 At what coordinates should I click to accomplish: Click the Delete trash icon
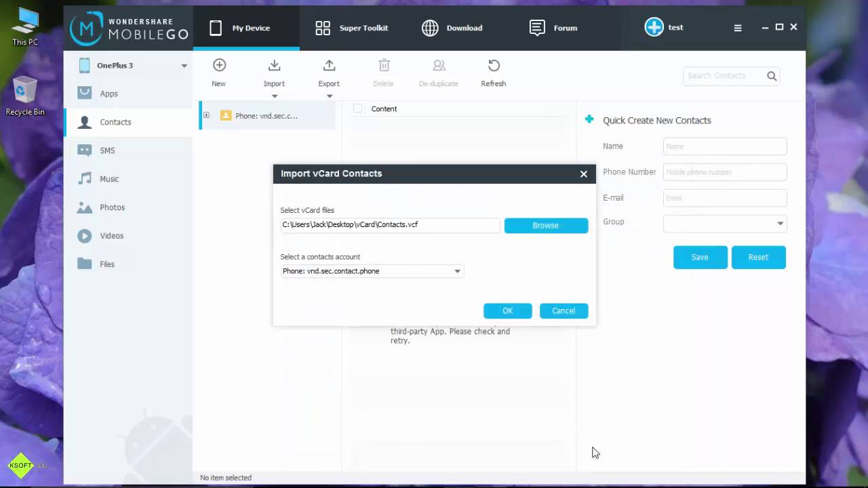click(x=384, y=65)
